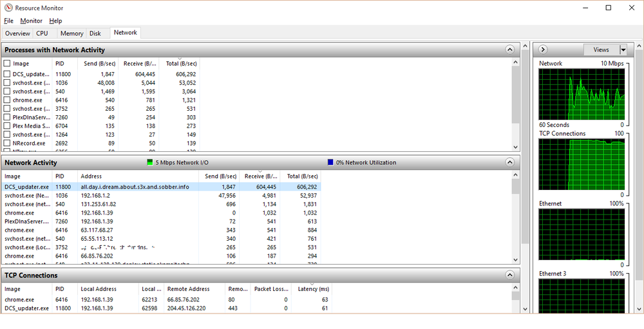Image resolution: width=644 pixels, height=329 pixels.
Task: Click remote address 204.45.126.220 in TCP Connections
Action: (x=187, y=308)
